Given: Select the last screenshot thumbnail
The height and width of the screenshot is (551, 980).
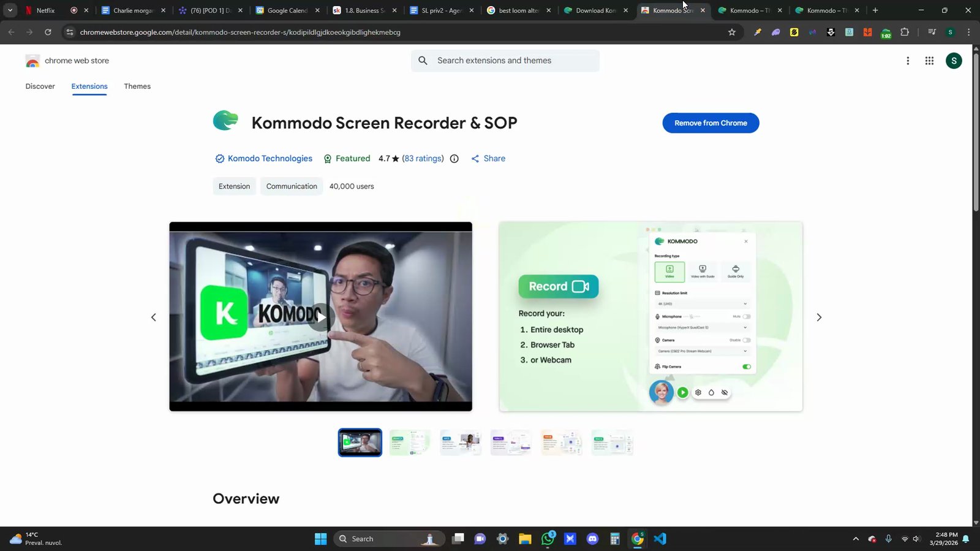Looking at the screenshot, I should (x=612, y=443).
